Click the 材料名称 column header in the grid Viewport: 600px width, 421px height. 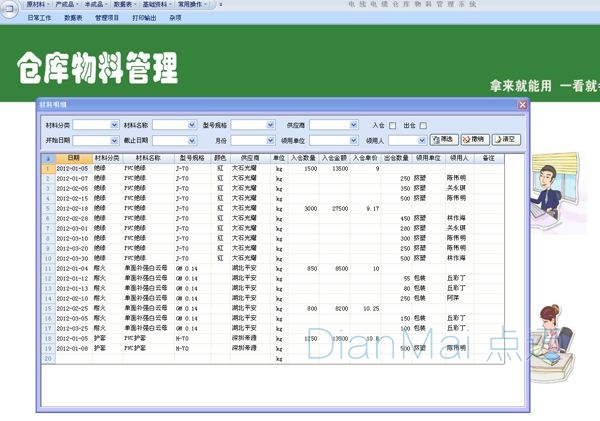148,158
